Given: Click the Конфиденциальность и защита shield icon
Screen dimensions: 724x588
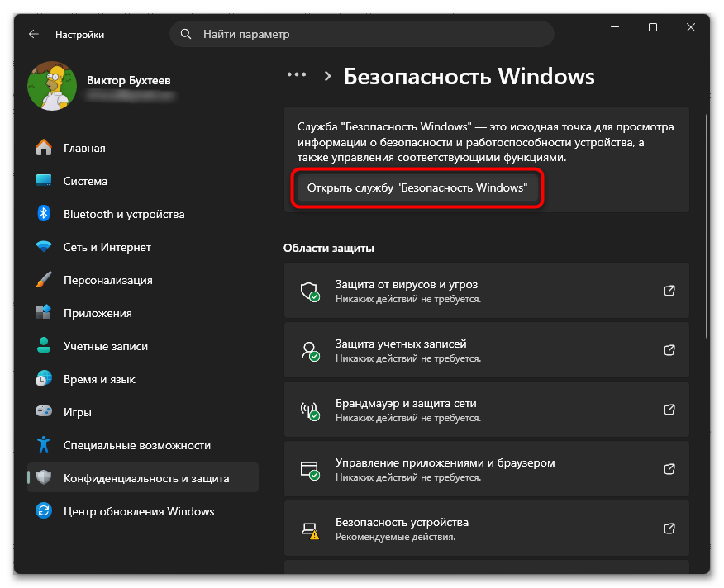Looking at the screenshot, I should tap(44, 477).
